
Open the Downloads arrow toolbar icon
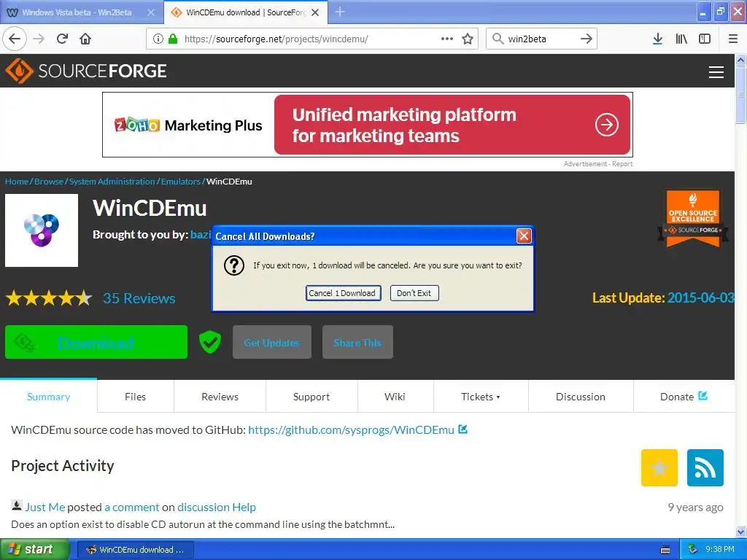657,39
